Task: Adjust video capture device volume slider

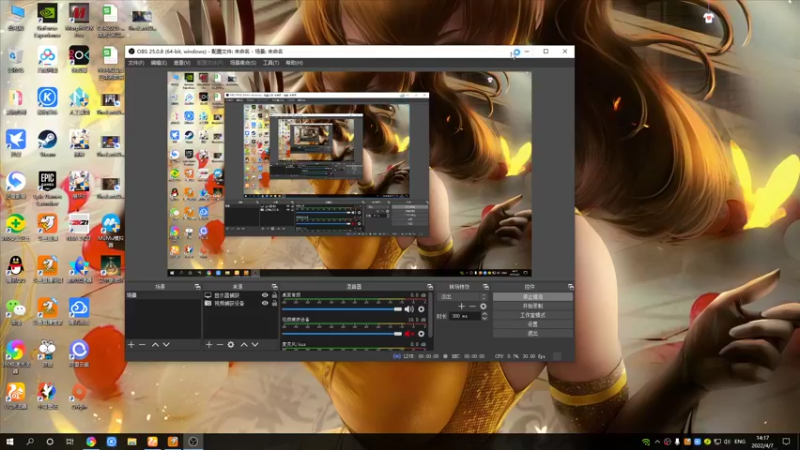Action: pos(342,334)
